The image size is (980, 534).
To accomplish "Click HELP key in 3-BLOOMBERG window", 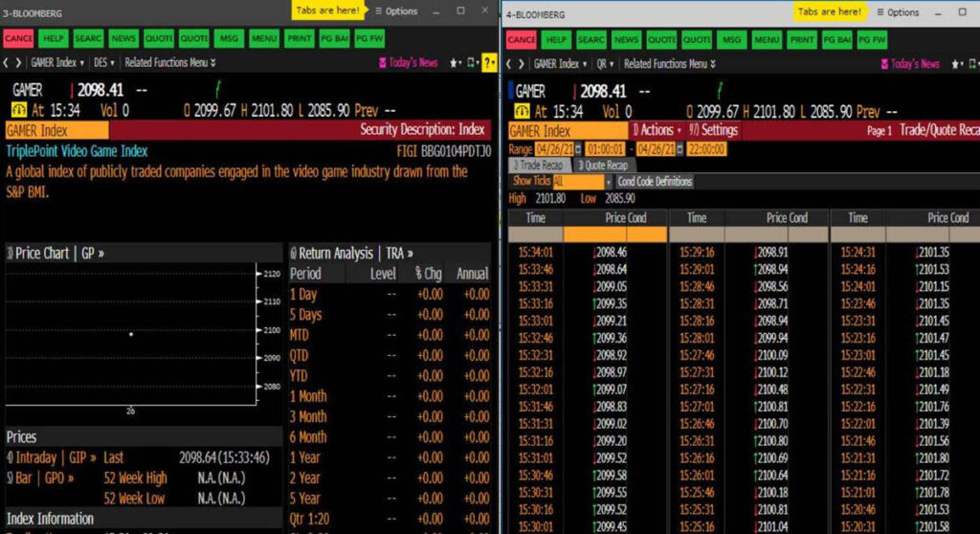I will [54, 39].
